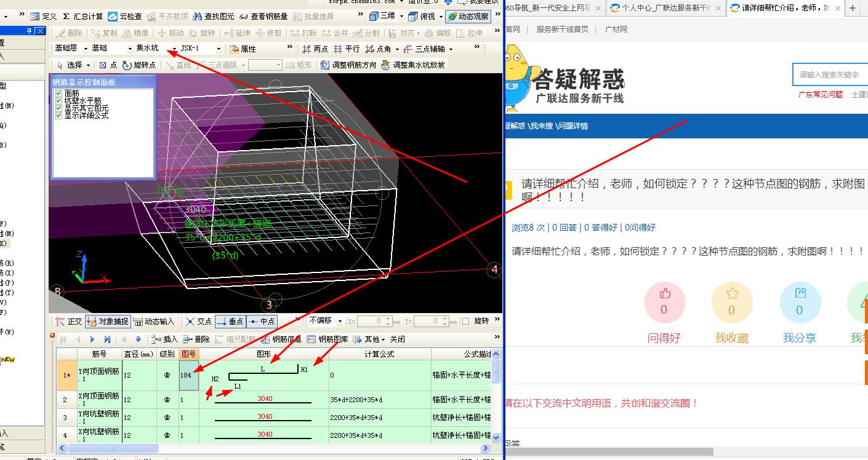Open the 定义 (Define) tool

(x=43, y=17)
